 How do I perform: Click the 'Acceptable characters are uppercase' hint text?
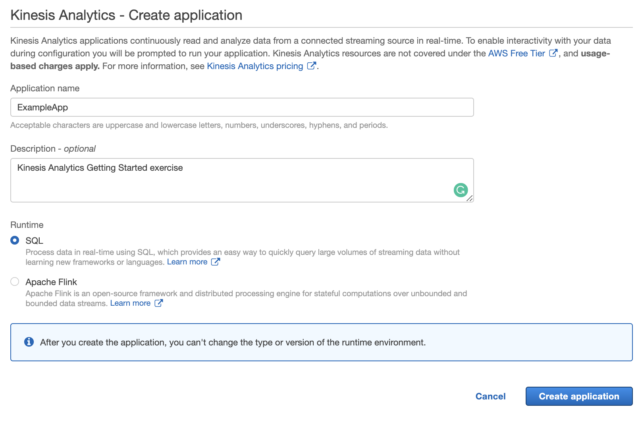tap(199, 125)
